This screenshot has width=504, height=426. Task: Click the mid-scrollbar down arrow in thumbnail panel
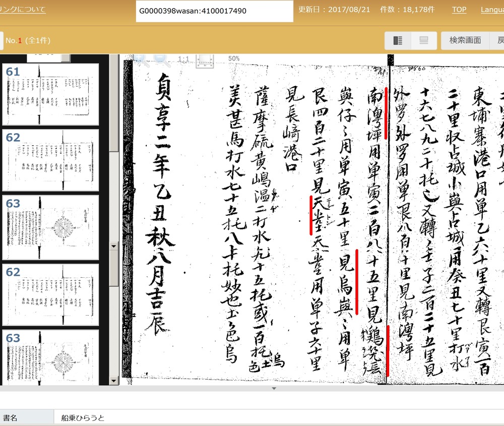[114, 247]
